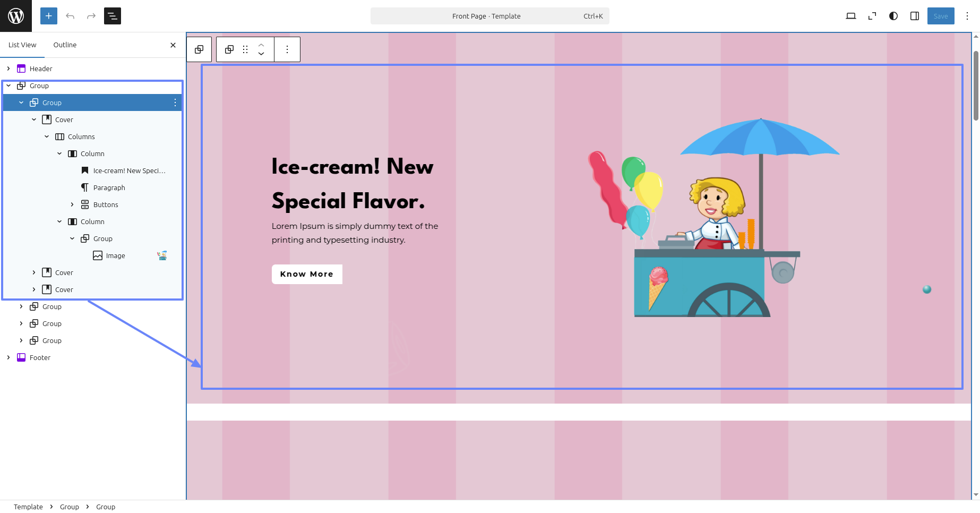Screen dimensions: 980x513
Task: Select the Header row in list
Action: coord(93,69)
